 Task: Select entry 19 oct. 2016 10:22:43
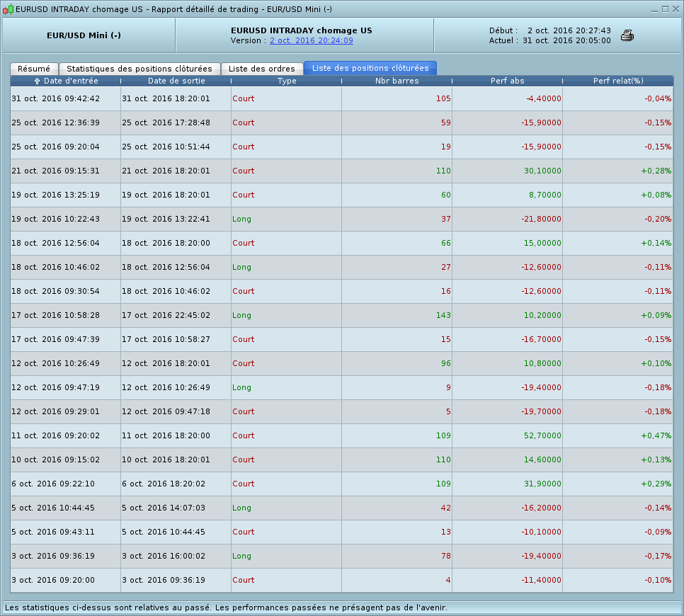56,219
